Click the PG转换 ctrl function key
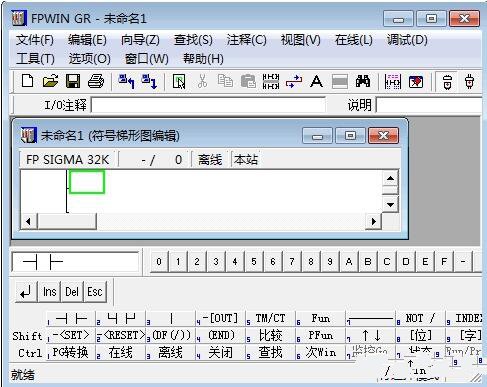 click(71, 352)
